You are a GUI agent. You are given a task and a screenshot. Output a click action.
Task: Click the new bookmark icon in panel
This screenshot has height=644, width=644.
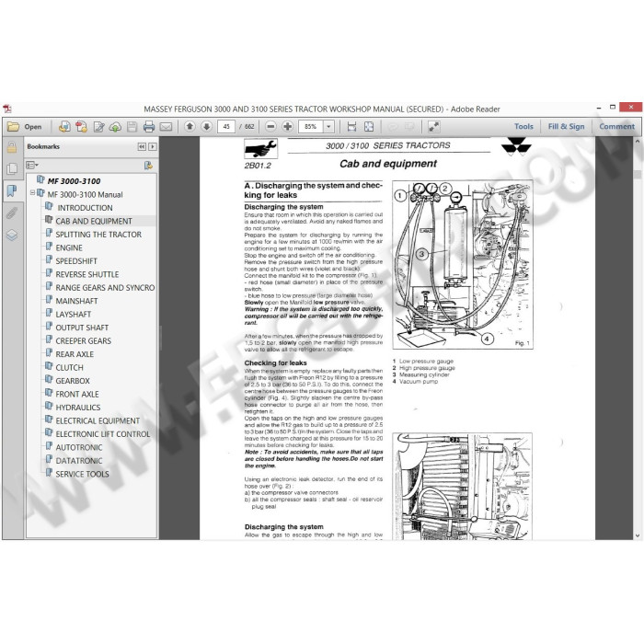coord(148,165)
